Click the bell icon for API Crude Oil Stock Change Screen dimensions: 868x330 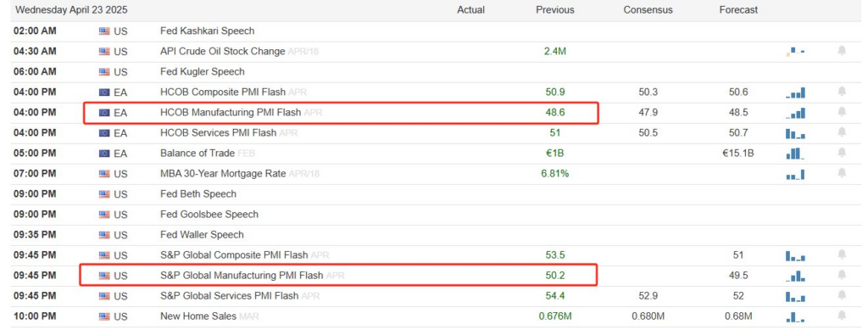click(x=842, y=51)
